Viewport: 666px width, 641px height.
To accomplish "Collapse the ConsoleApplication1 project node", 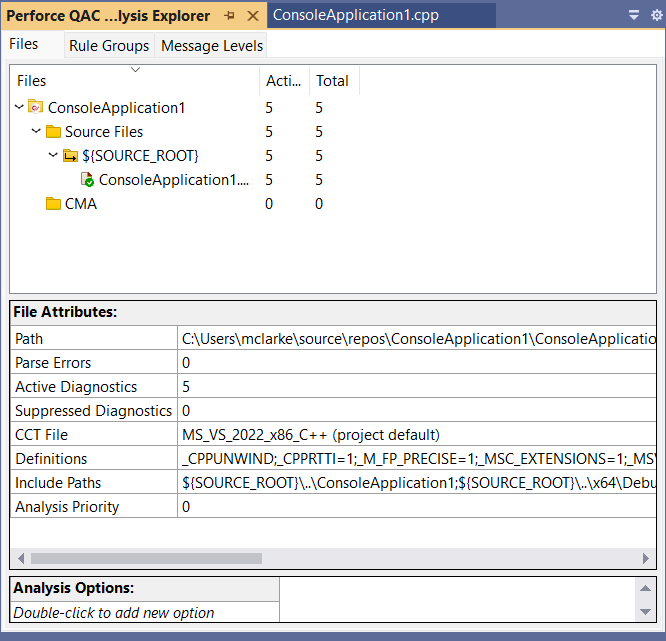I will 20,108.
